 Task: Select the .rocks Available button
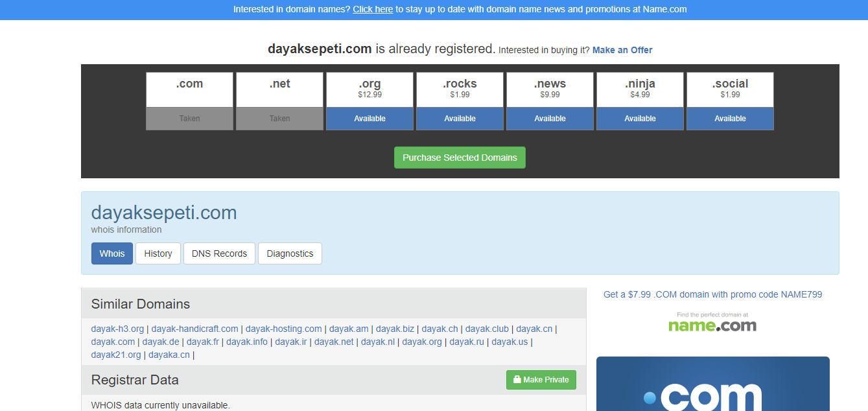click(x=460, y=119)
